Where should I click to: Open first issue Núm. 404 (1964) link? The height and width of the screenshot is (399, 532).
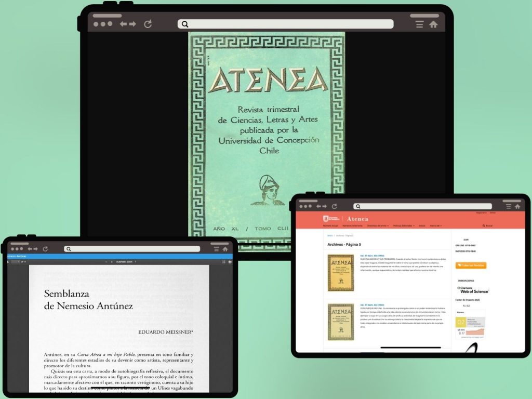(x=372, y=256)
